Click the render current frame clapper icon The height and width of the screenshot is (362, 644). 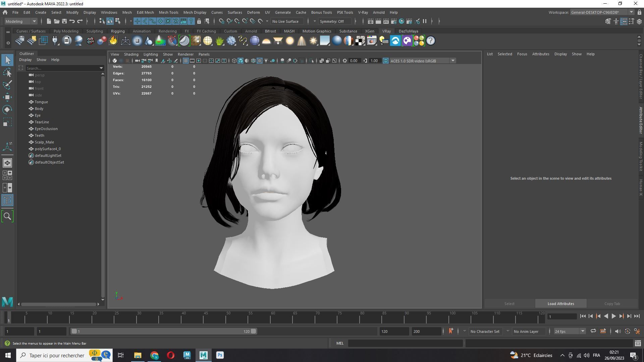[378, 21]
